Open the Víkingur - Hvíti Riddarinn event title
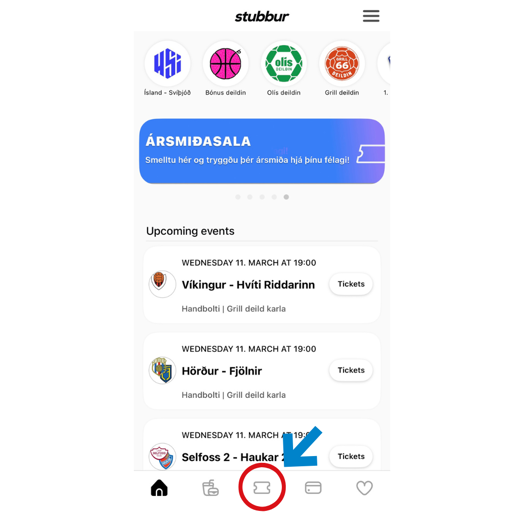 248,285
